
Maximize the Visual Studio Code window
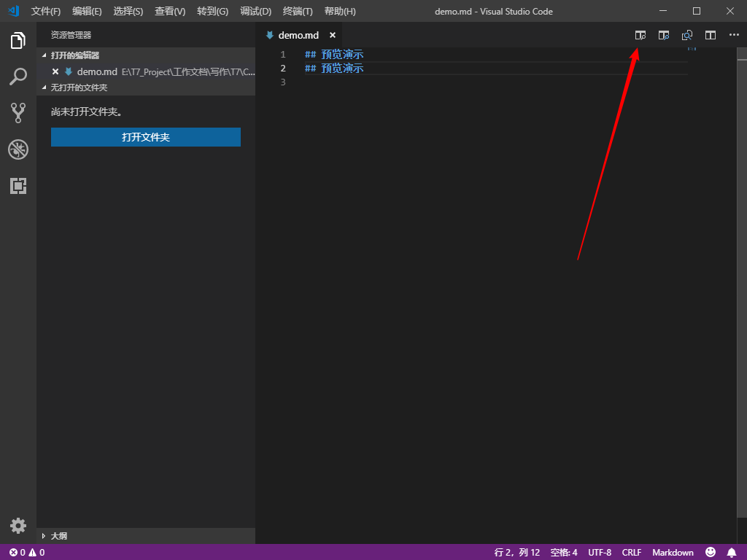point(697,11)
